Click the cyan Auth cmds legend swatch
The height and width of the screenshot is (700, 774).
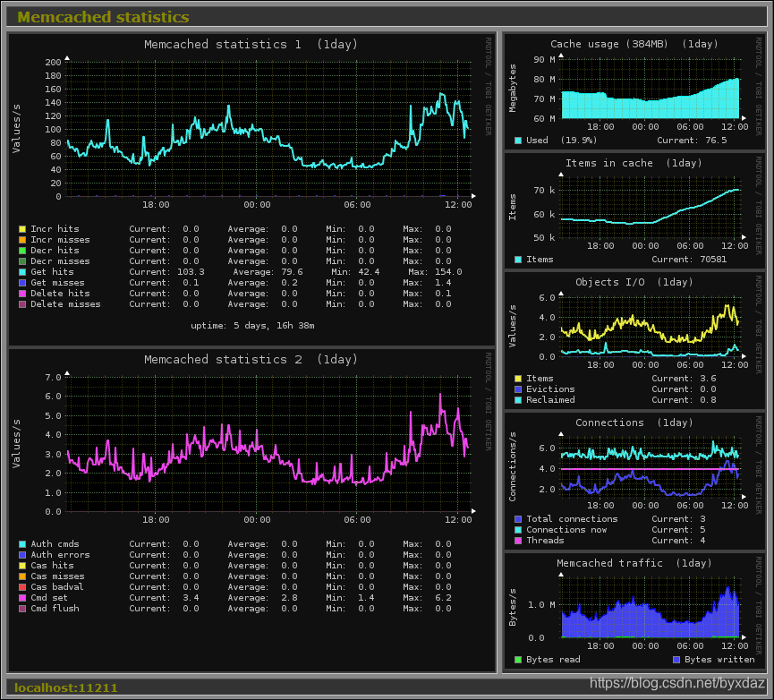[x=22, y=544]
